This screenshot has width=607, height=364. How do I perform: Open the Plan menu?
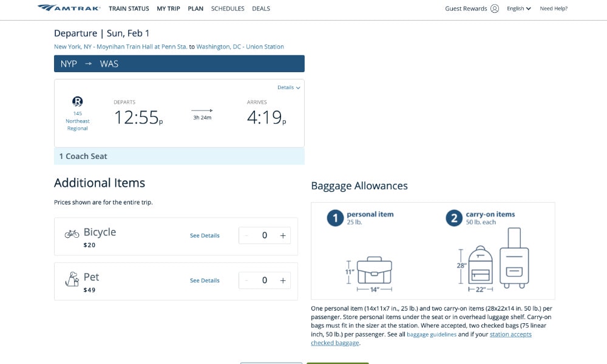point(195,8)
